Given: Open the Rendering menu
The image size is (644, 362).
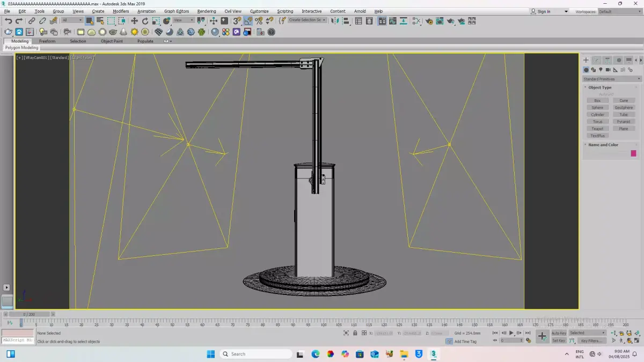Looking at the screenshot, I should click(x=207, y=11).
